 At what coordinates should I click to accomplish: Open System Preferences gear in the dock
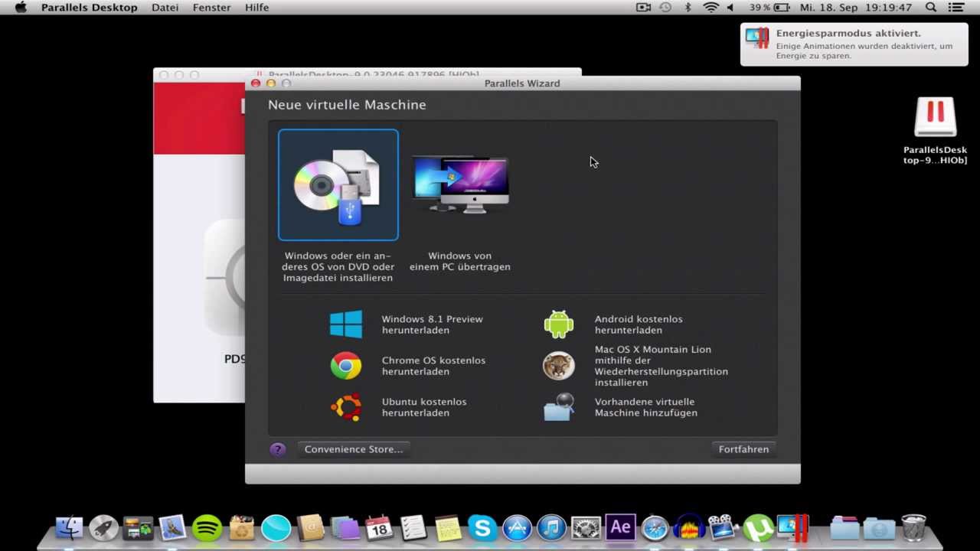[x=586, y=528]
